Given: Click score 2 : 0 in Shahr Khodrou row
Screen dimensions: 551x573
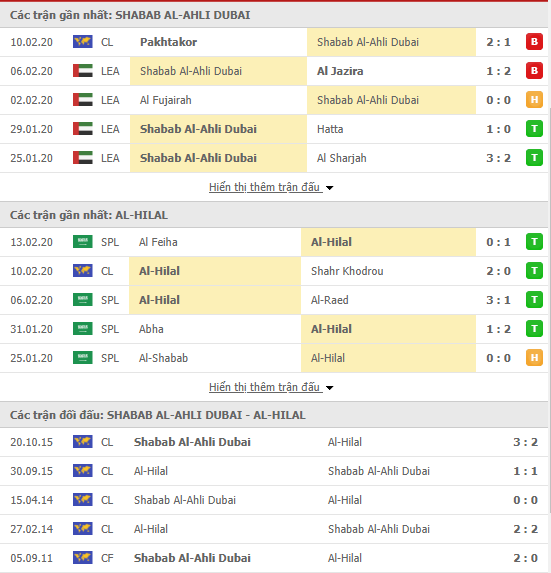Looking at the screenshot, I should click(498, 271).
